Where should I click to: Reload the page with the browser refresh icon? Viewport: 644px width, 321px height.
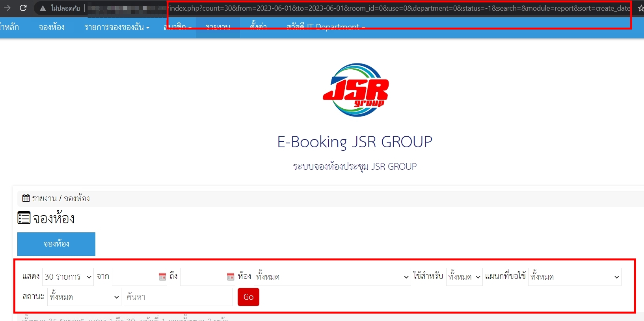23,8
